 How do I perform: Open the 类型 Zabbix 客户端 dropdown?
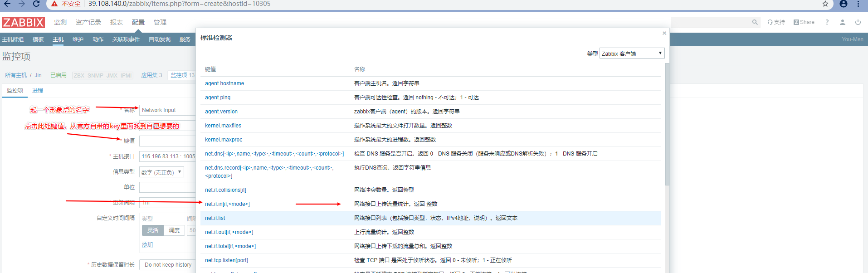pyautogui.click(x=632, y=54)
